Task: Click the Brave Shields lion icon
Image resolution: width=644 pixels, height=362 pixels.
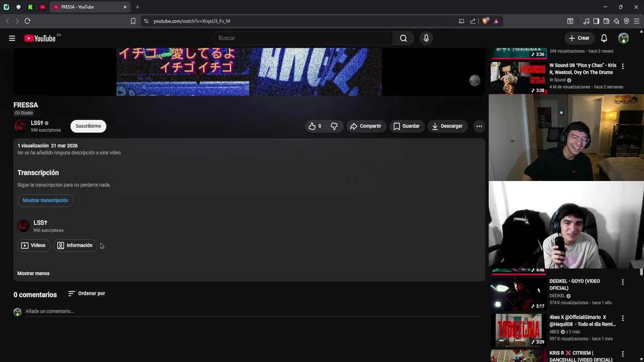Action: point(485,21)
